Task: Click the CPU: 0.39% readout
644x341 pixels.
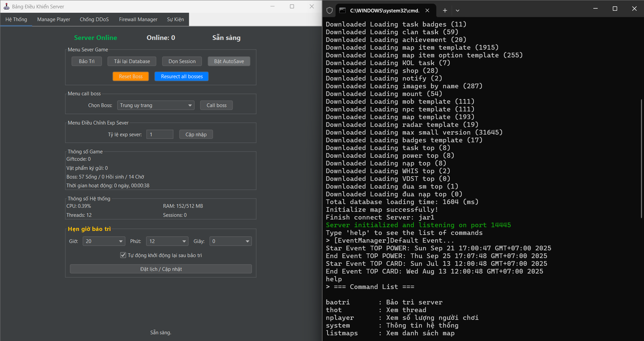Action: 79,206
